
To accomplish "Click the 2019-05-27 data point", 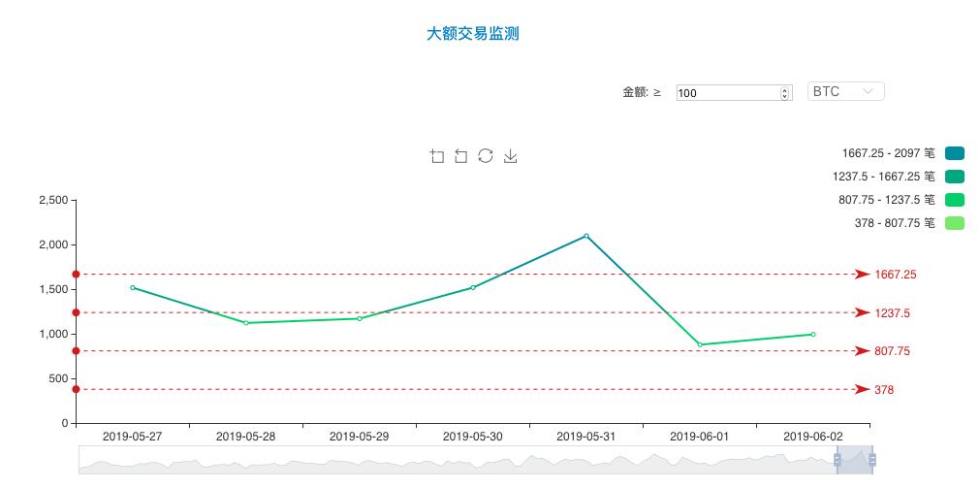I will click(133, 287).
